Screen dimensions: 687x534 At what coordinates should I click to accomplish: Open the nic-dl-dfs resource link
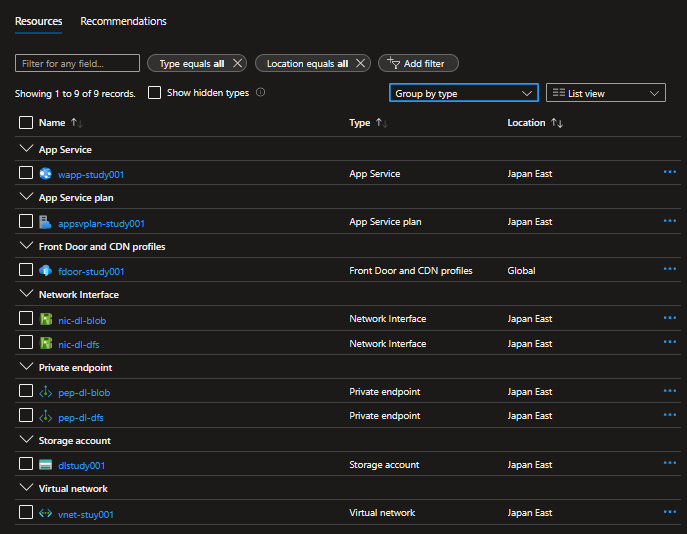(x=79, y=344)
